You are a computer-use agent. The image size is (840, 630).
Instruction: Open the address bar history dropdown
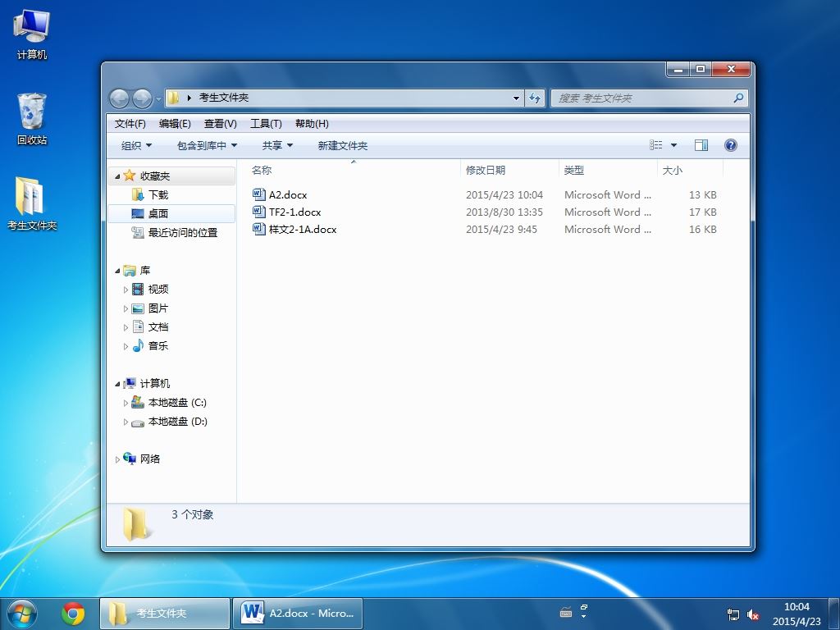(516, 98)
